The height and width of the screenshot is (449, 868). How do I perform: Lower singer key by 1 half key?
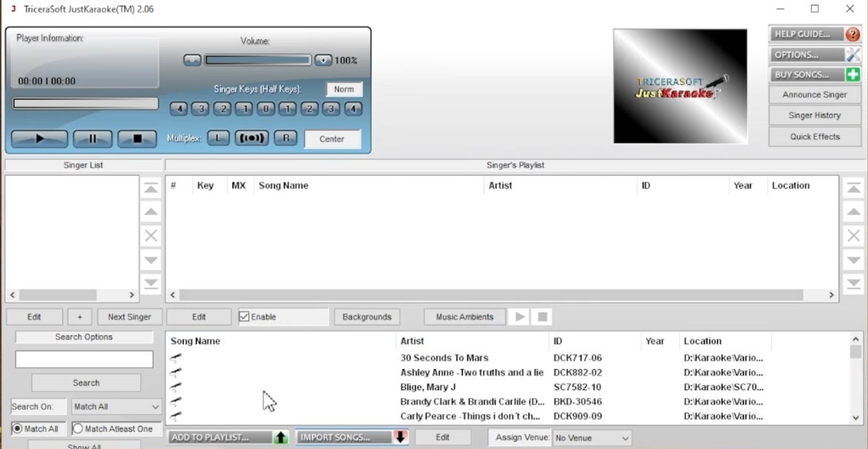[x=243, y=108]
